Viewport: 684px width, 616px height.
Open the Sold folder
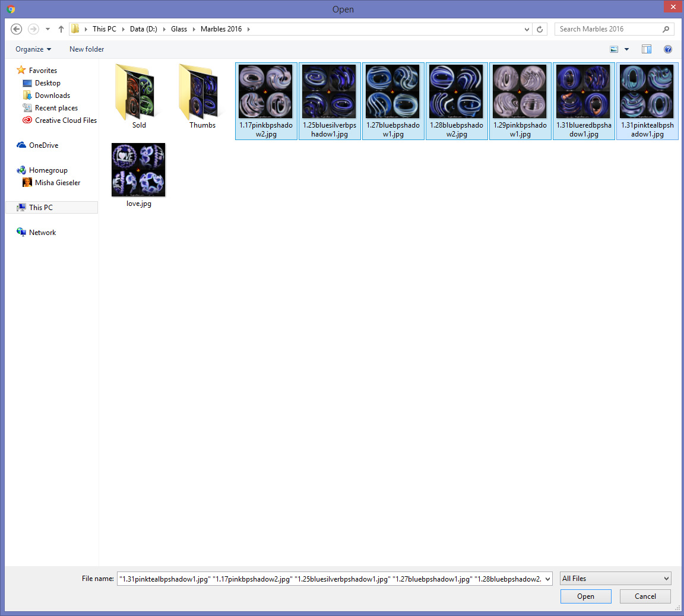click(139, 96)
